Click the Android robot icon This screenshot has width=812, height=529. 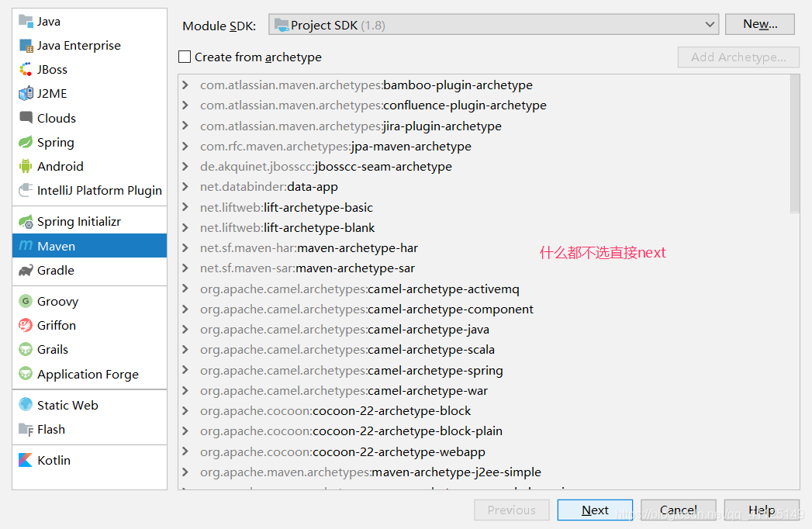coord(26,166)
